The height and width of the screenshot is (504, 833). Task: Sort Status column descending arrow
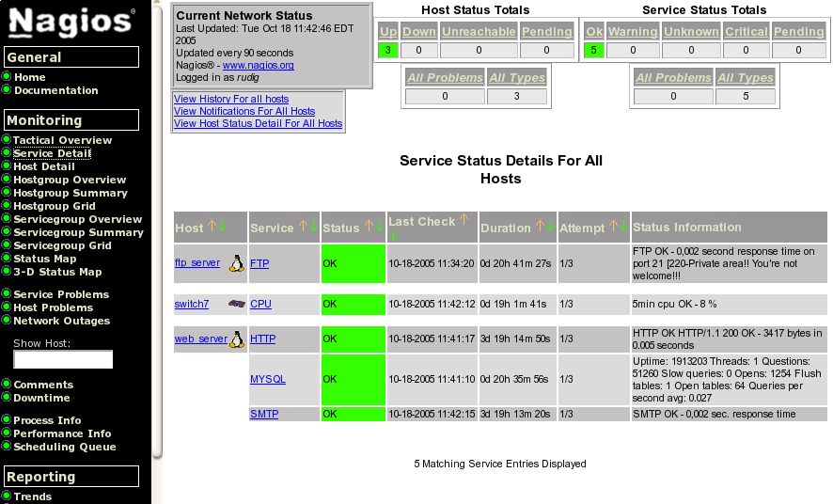coord(379,226)
